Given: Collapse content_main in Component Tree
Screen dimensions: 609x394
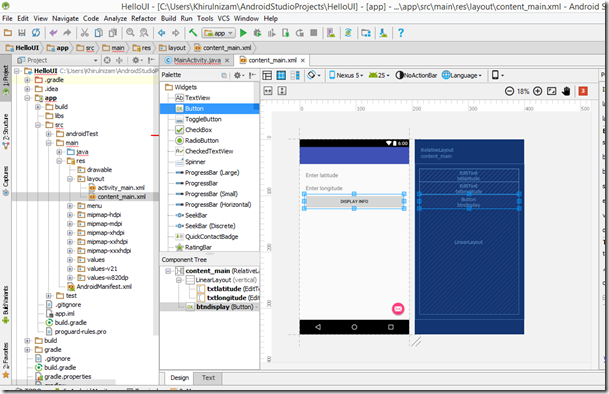Looking at the screenshot, I should 168,271.
